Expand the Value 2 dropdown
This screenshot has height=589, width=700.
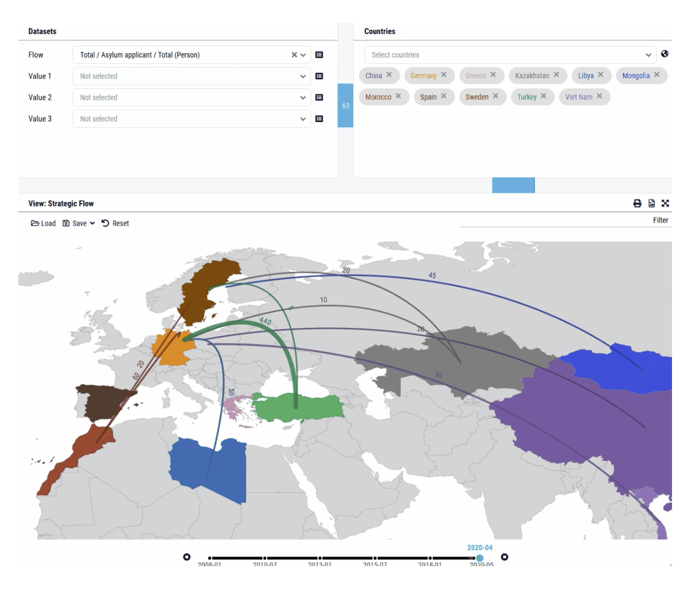tap(303, 98)
